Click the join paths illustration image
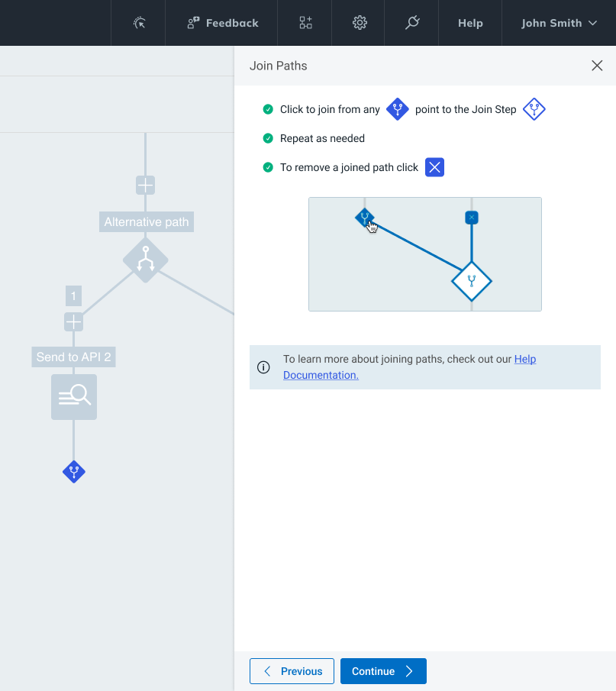The height and width of the screenshot is (691, 616). 425,254
